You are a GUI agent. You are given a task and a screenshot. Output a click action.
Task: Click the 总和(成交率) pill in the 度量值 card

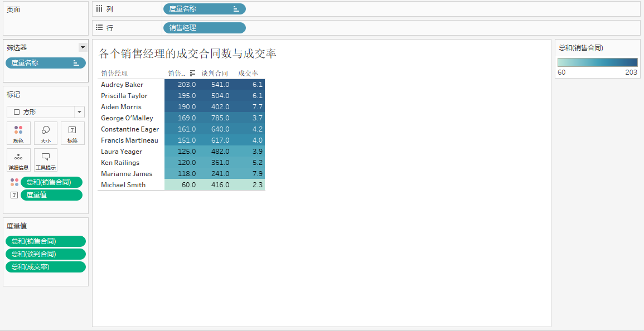pyautogui.click(x=46, y=267)
